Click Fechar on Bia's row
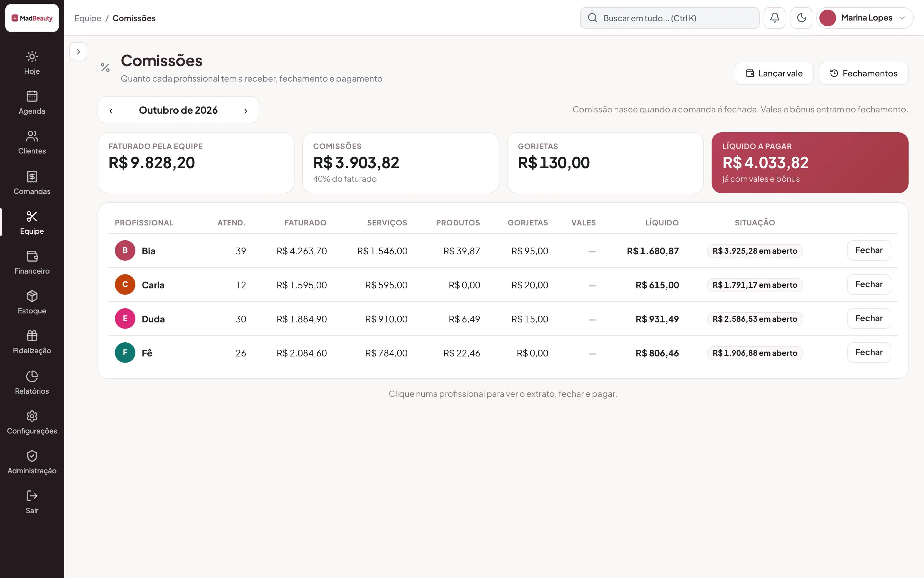Image resolution: width=924 pixels, height=578 pixels. 868,250
